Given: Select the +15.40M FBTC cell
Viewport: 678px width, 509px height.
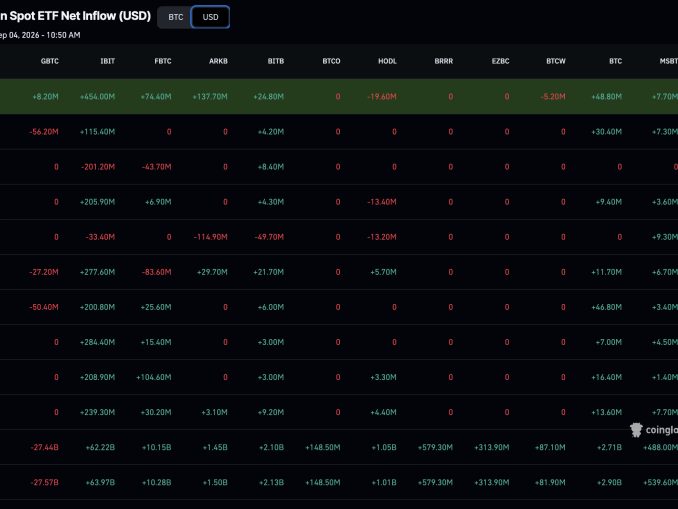Looking at the screenshot, I should 156,342.
